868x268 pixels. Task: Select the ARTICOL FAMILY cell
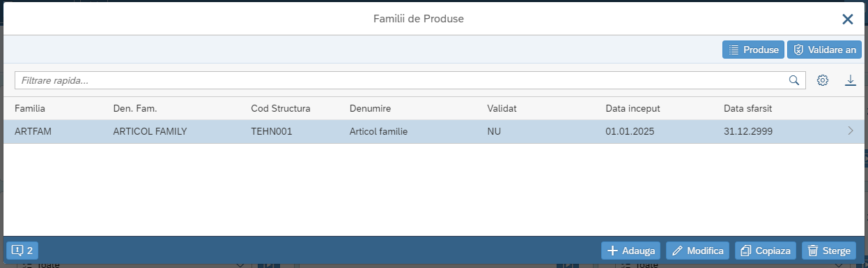150,131
